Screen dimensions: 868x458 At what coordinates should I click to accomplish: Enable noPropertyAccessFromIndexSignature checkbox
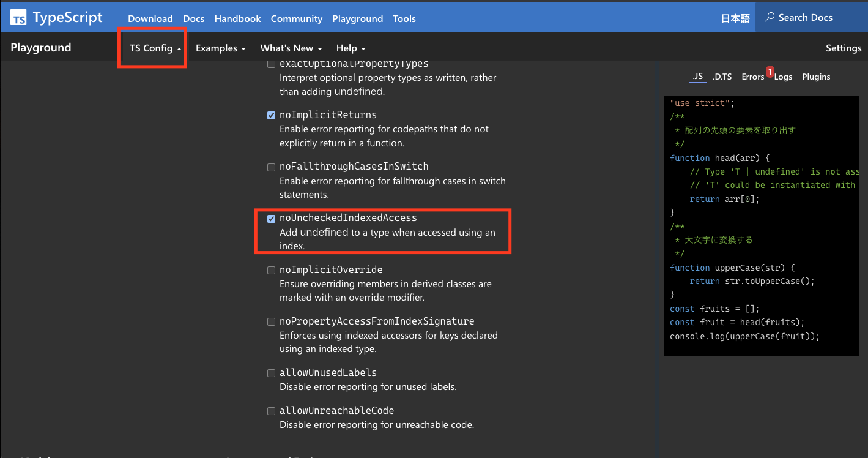(271, 321)
